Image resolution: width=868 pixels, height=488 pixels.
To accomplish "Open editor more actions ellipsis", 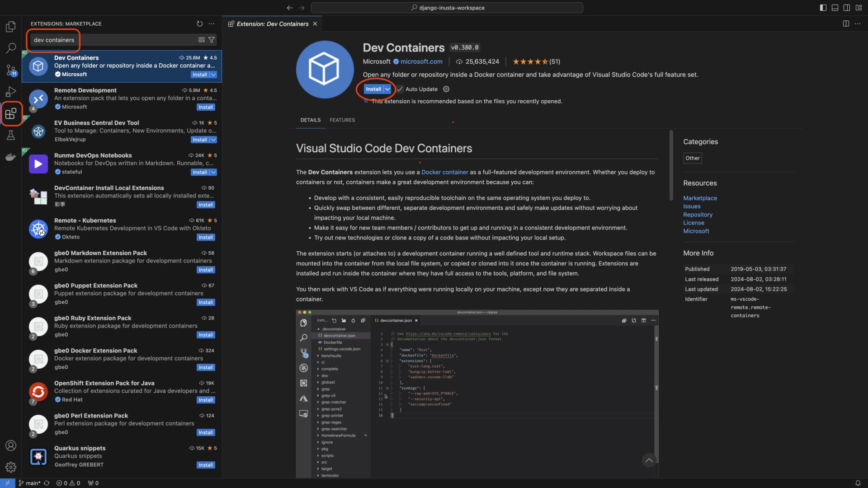I will 858,23.
